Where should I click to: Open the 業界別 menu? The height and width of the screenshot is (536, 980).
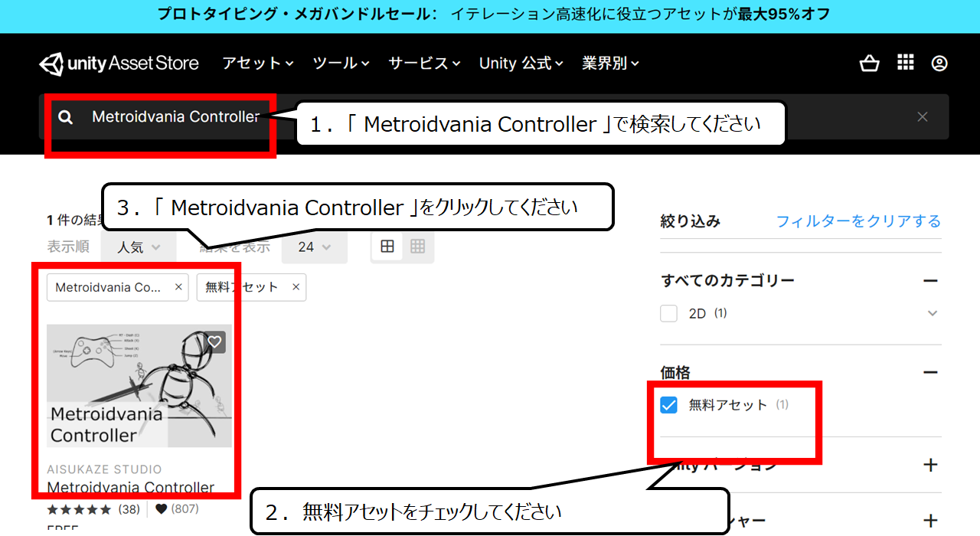click(610, 64)
